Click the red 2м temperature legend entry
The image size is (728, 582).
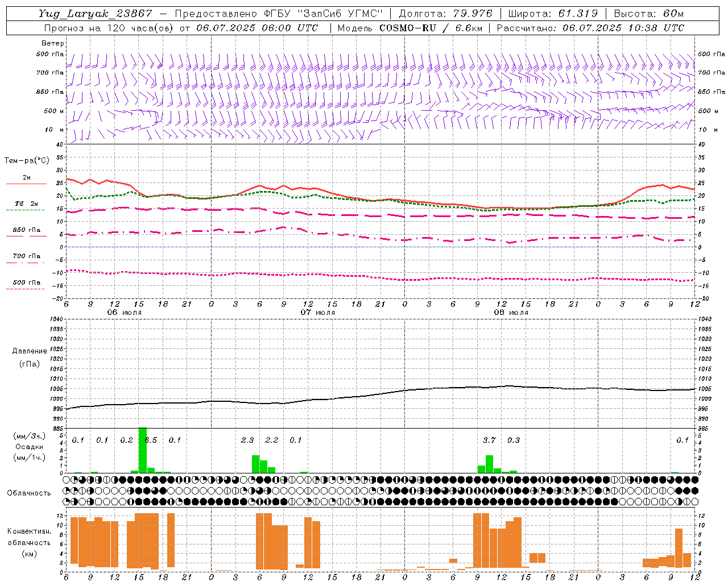point(26,180)
